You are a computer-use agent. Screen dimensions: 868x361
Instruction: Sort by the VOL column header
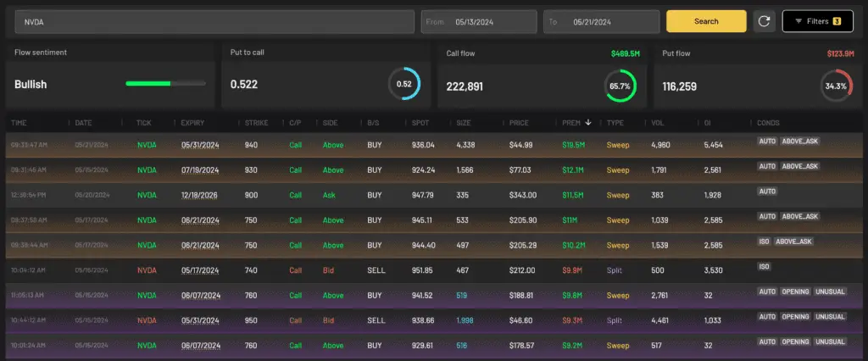658,123
